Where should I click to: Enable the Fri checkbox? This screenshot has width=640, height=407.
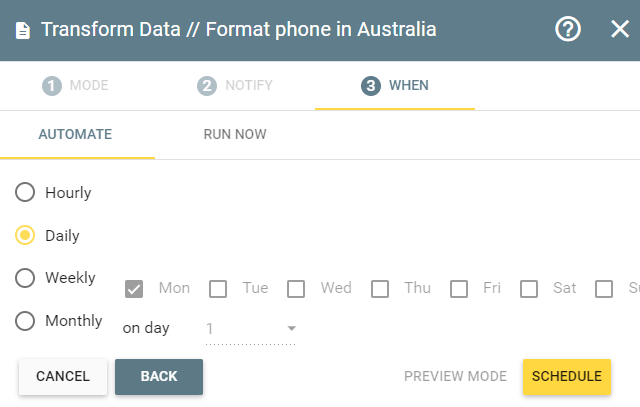459,289
